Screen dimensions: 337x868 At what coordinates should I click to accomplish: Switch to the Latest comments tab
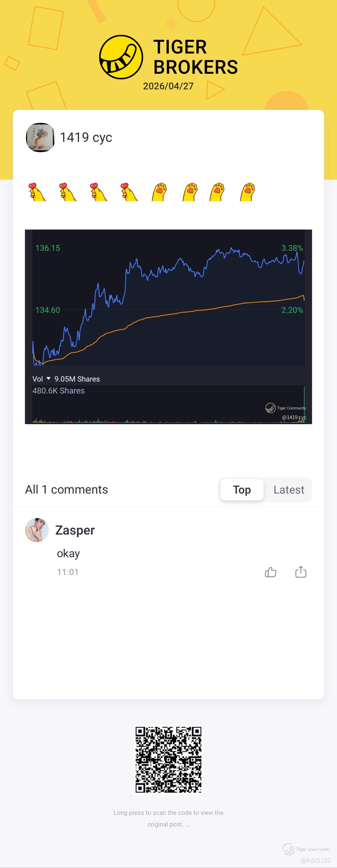289,489
